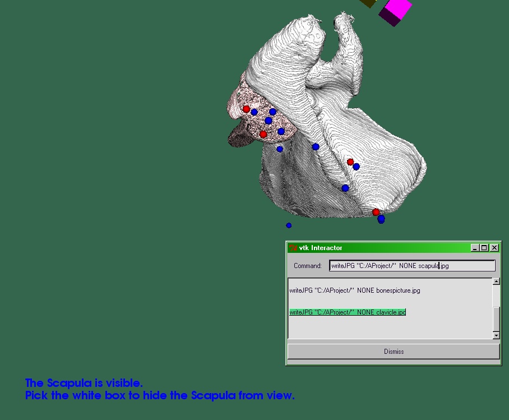Click the vtk Interactor title bar icon
This screenshot has height=420, width=509.
click(293, 248)
